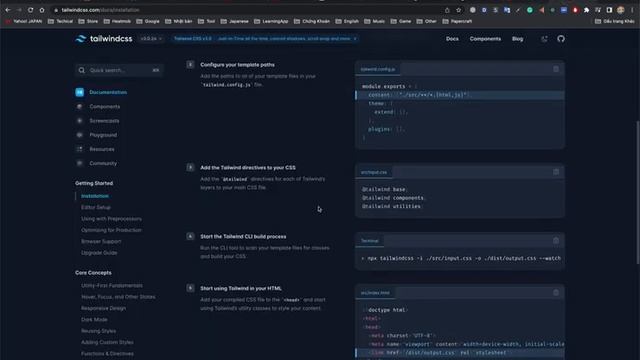Click the Resources sidebar icon
This screenshot has width=640, height=360.
(x=80, y=149)
